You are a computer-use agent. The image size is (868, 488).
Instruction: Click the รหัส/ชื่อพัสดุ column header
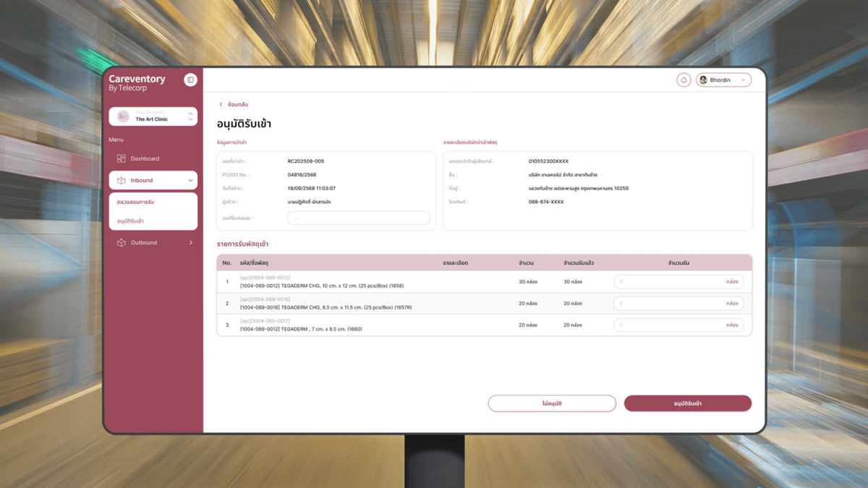click(255, 262)
